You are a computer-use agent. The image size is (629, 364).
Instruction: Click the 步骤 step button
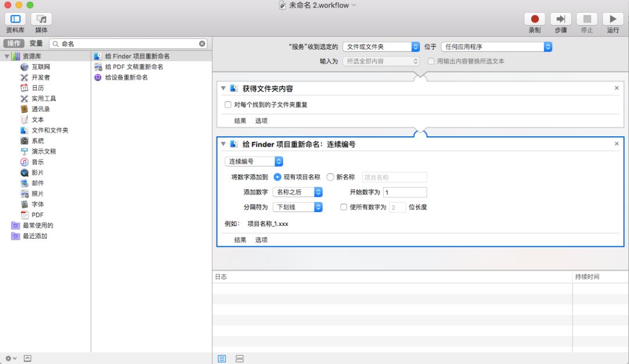(560, 19)
